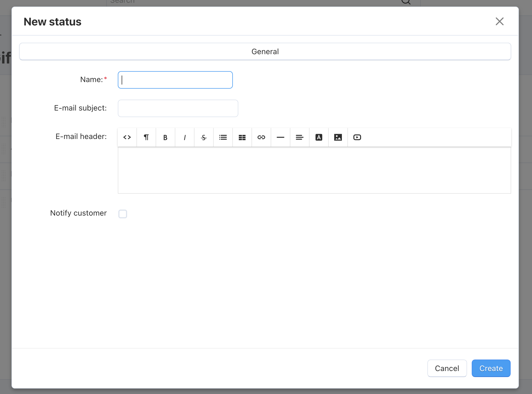Toggle HTML source code view in editor

click(x=127, y=137)
